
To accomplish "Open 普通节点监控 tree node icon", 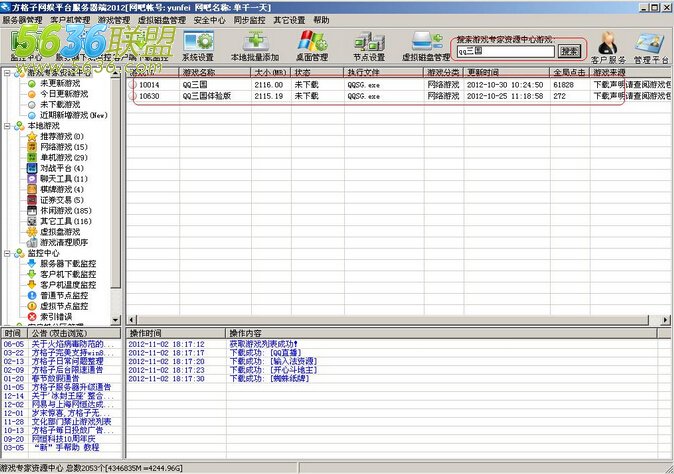I will 32,296.
